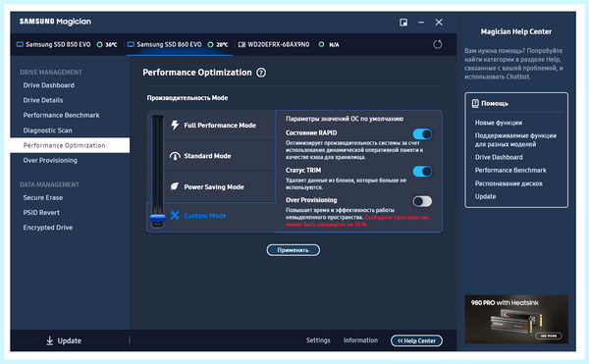Open Information in the bottom bar
Screen dimensions: 589x364
click(x=360, y=340)
